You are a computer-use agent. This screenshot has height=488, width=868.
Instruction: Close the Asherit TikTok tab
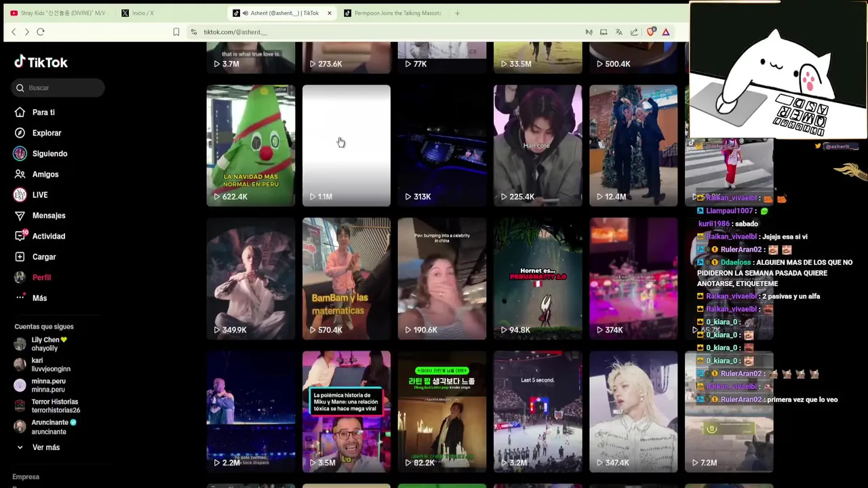330,13
